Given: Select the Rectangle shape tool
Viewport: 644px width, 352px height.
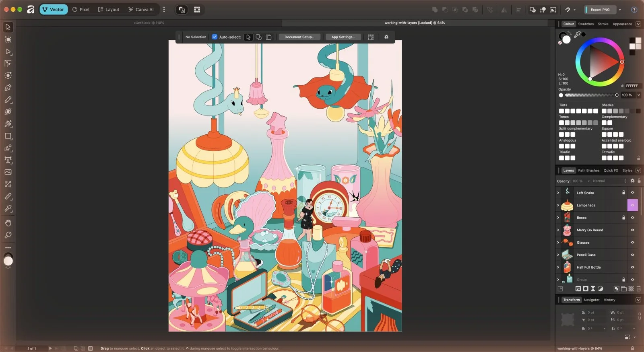Looking at the screenshot, I should (8, 136).
